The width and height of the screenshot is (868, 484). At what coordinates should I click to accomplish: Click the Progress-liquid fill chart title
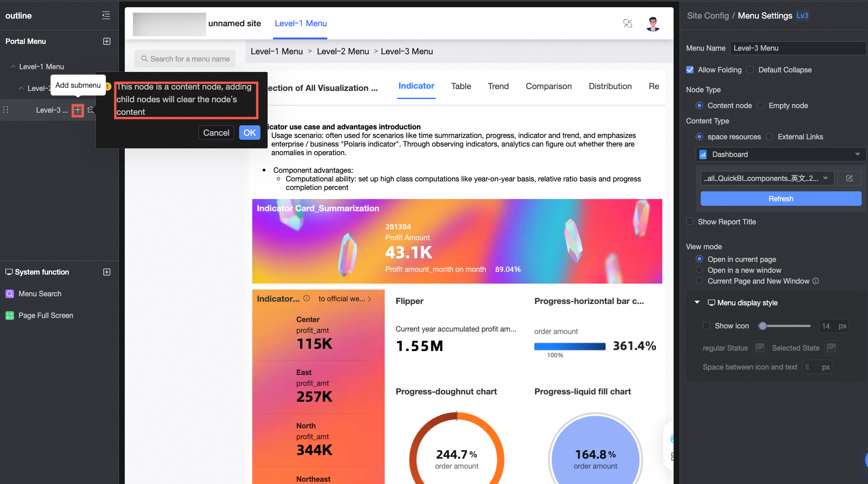[583, 391]
